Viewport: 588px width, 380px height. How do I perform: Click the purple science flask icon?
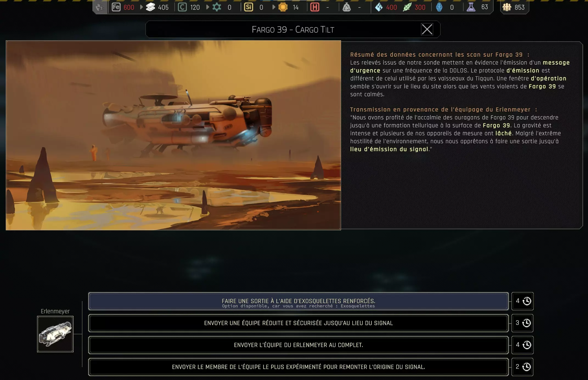[471, 7]
